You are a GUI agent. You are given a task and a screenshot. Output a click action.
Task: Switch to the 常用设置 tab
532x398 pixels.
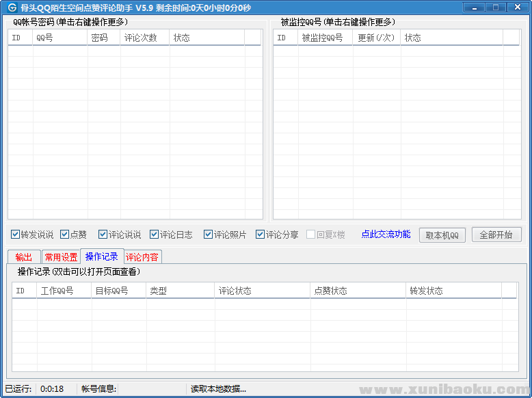click(61, 257)
